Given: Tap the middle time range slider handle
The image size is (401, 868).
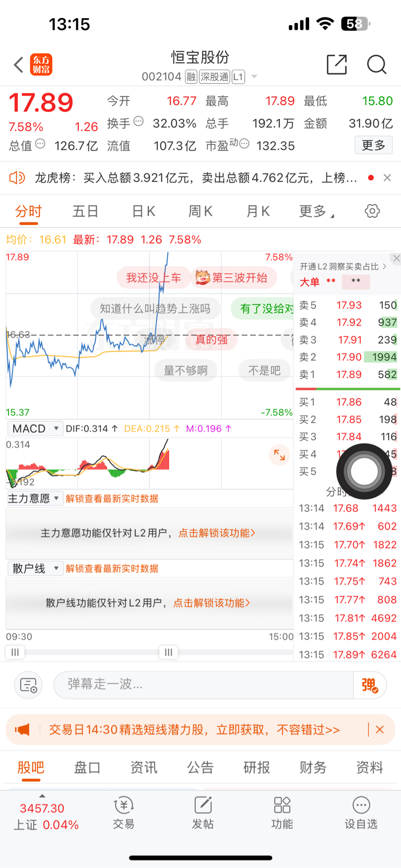Looking at the screenshot, I should [169, 652].
